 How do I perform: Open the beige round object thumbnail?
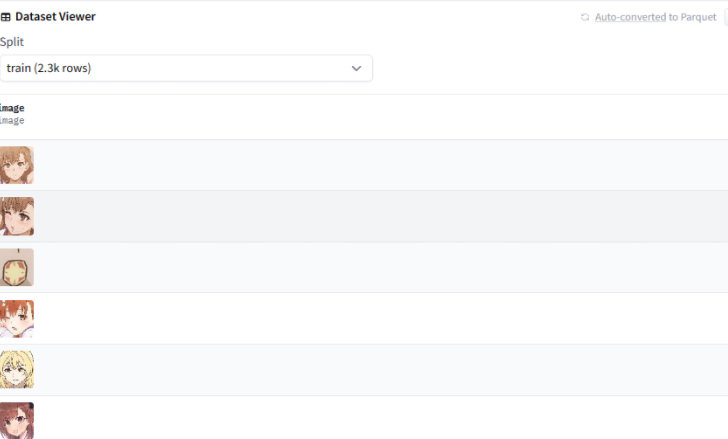(16, 267)
